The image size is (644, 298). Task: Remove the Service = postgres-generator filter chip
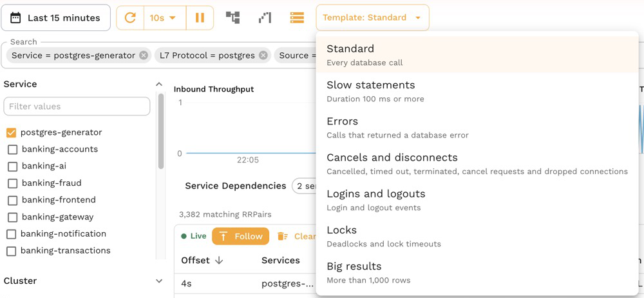144,55
